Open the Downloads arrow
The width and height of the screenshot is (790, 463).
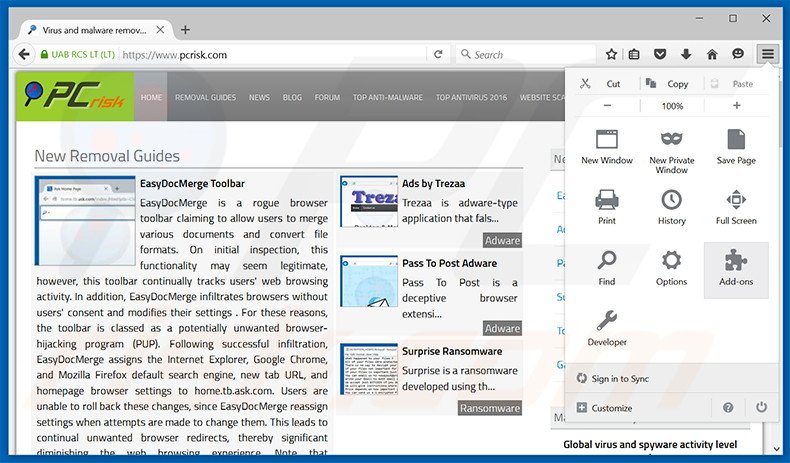click(686, 54)
